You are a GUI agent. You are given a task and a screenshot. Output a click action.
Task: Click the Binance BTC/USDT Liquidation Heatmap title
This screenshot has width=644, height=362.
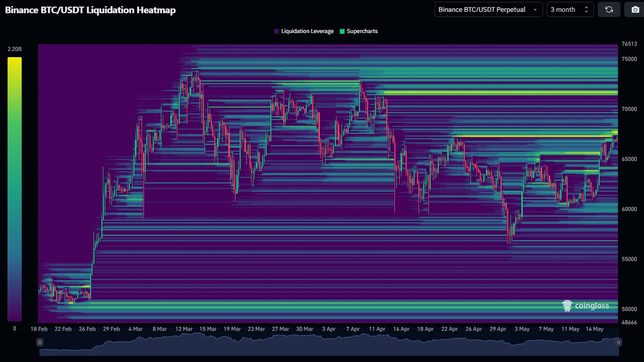pos(90,10)
